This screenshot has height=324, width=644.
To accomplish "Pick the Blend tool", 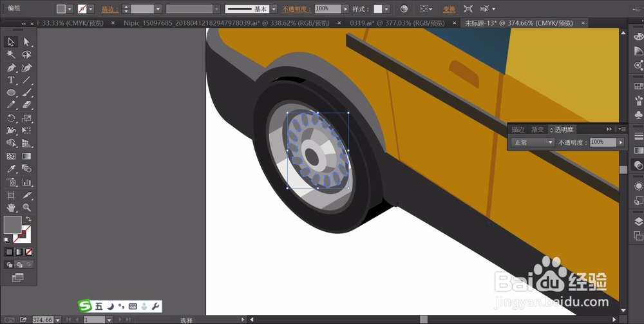I will (26, 169).
